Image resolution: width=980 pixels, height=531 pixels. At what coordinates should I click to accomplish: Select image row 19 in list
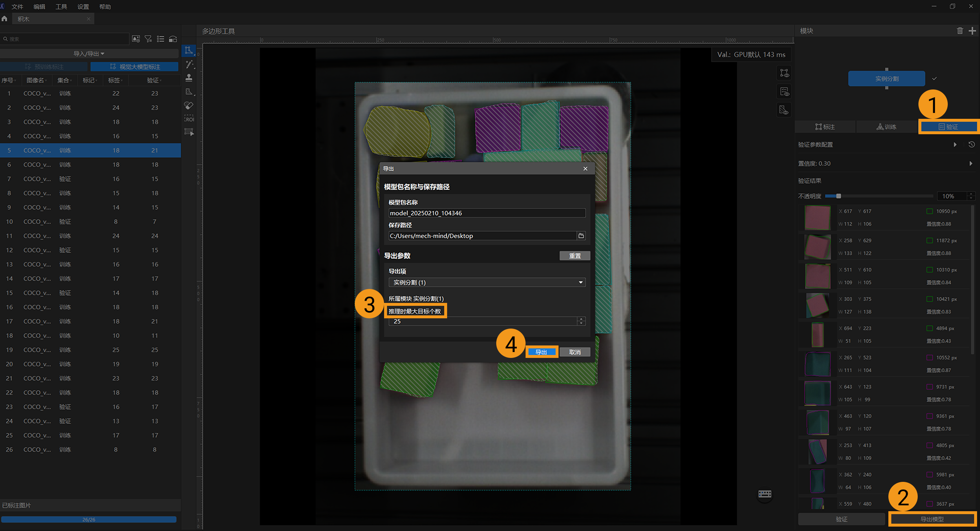90,350
